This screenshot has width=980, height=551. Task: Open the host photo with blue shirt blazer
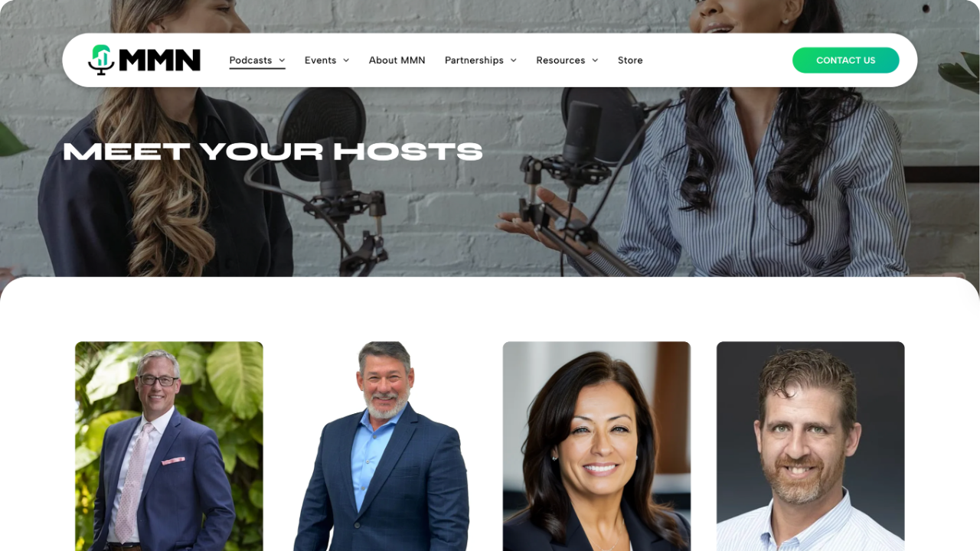382,446
